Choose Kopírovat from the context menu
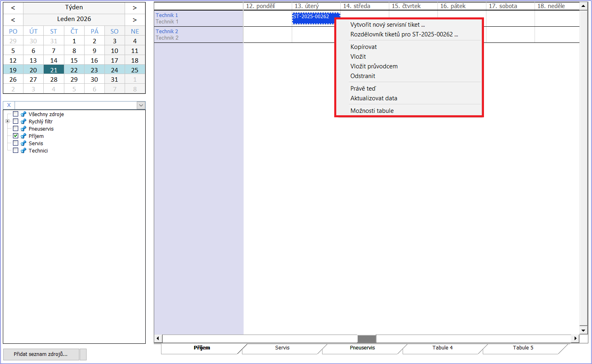The image size is (592, 364). 363,47
